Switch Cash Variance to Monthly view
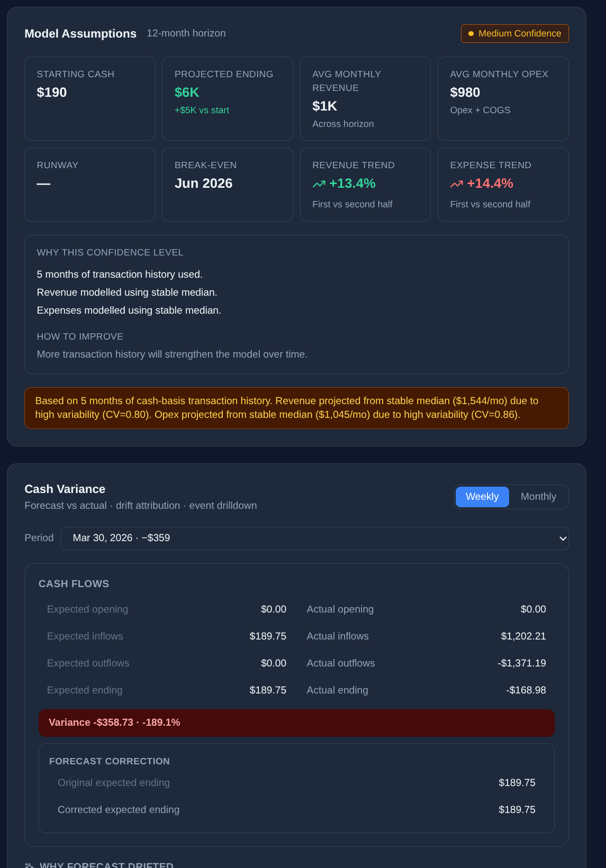 pyautogui.click(x=538, y=497)
